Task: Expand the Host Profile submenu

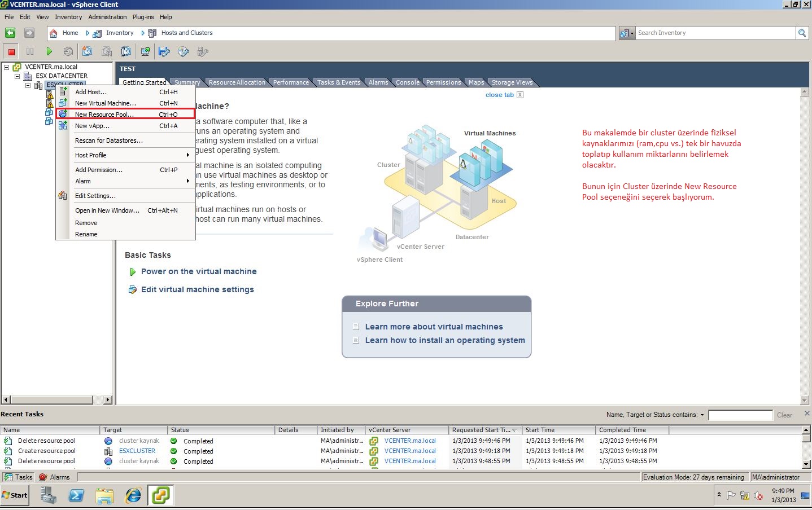Action: [x=189, y=155]
